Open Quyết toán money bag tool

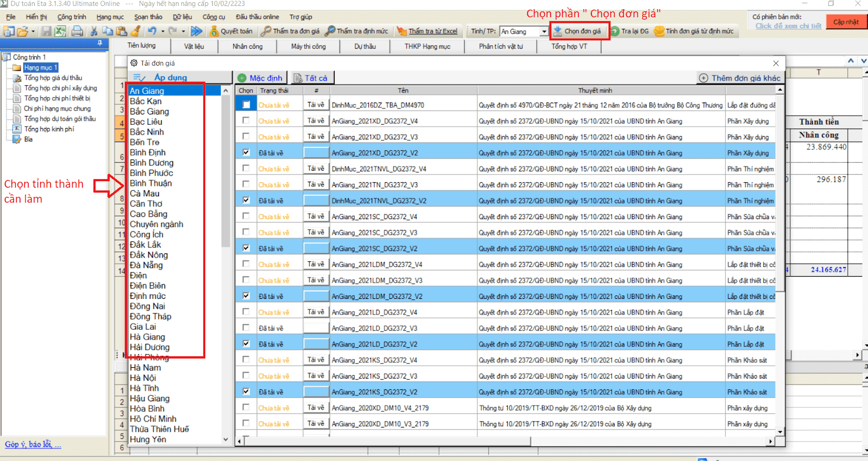[x=231, y=31]
